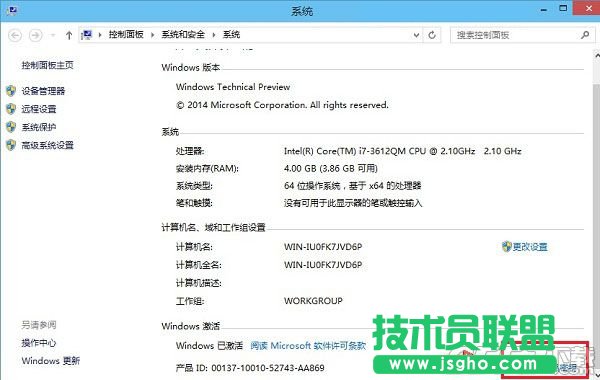The image size is (600, 380).
Task: Click the system icon in the title bar
Action: 12,10
